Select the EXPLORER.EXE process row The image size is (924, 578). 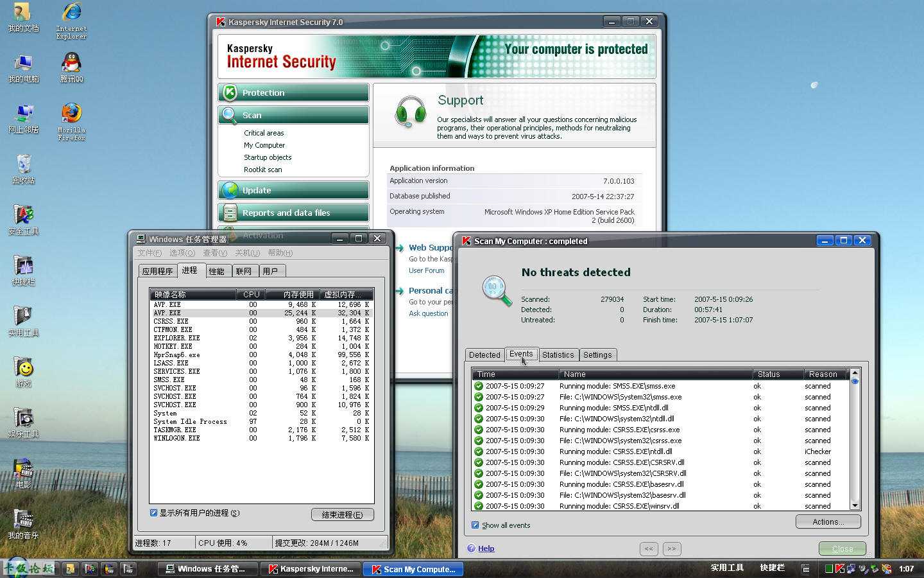tap(261, 338)
